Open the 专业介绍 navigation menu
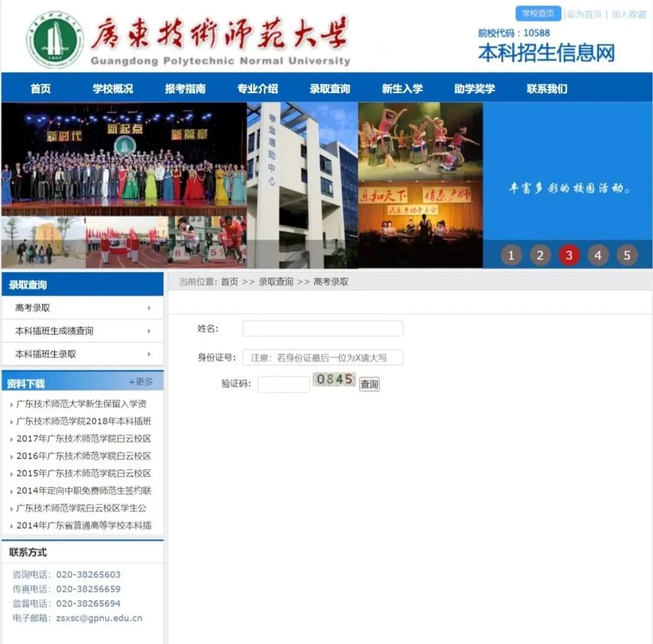The height and width of the screenshot is (644, 653). pos(257,88)
